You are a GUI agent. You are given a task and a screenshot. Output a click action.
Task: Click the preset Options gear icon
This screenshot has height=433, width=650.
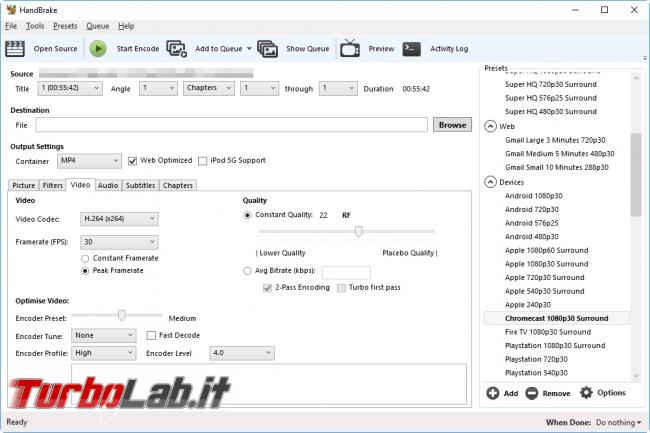[586, 392]
